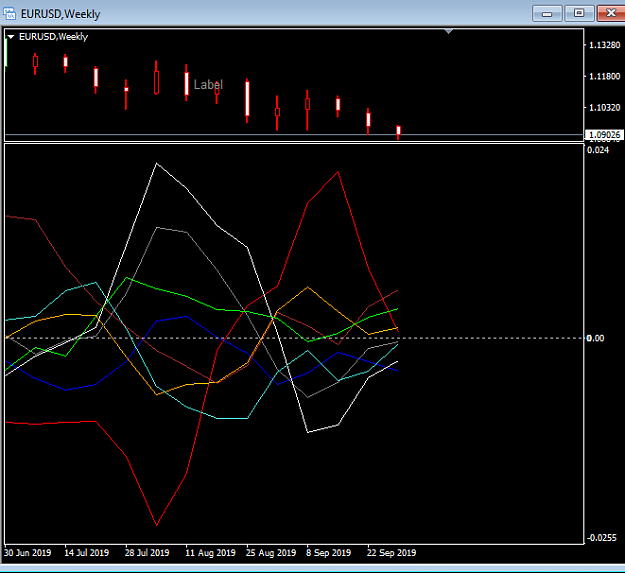This screenshot has height=574, width=625.
Task: Expand the EURUSD,Weekly chart menu triangle
Action: pos(11,37)
